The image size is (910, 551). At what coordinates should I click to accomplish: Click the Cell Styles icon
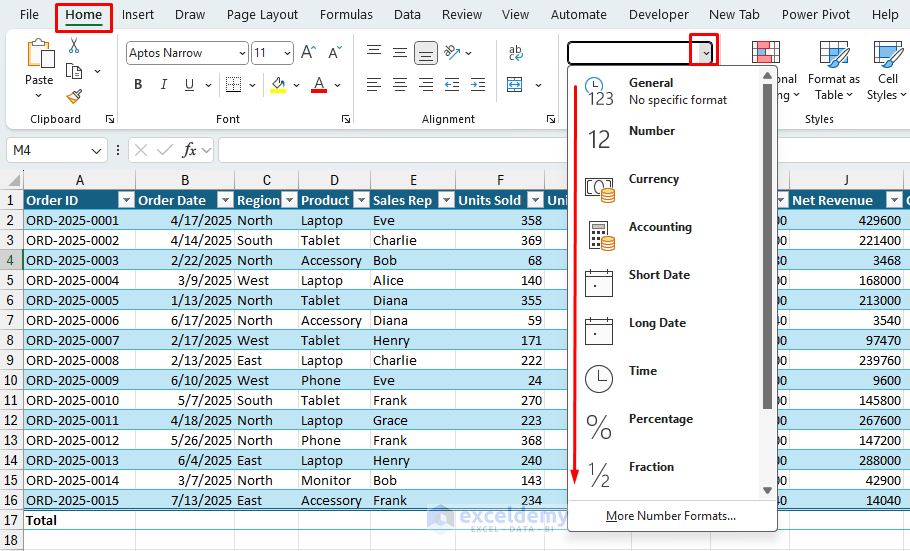tap(888, 55)
